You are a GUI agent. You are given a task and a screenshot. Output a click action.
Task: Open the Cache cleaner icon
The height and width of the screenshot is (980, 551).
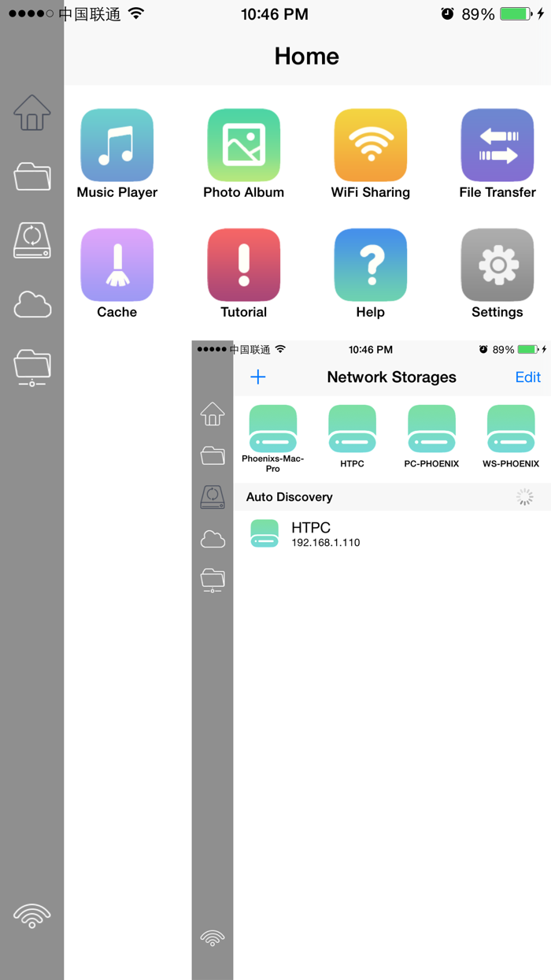[116, 265]
